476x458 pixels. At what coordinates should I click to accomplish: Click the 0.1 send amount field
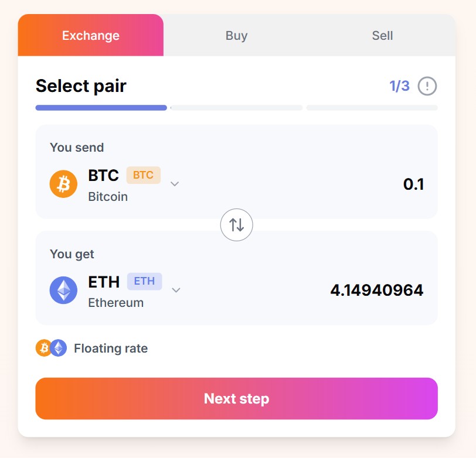point(413,184)
